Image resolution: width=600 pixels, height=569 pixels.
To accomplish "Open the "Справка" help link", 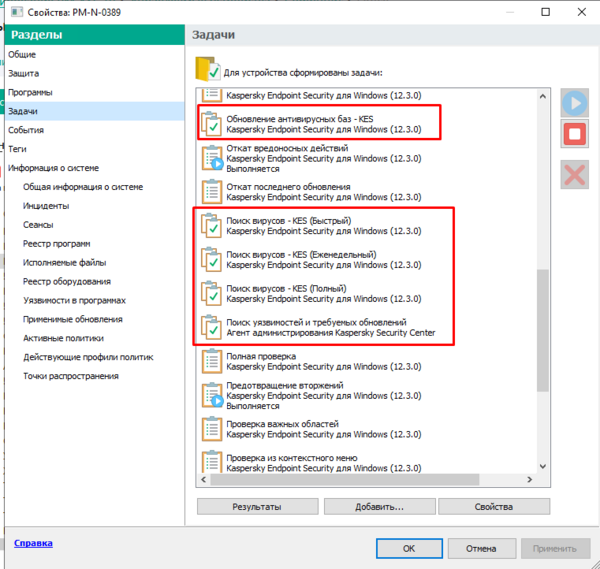I will point(33,543).
